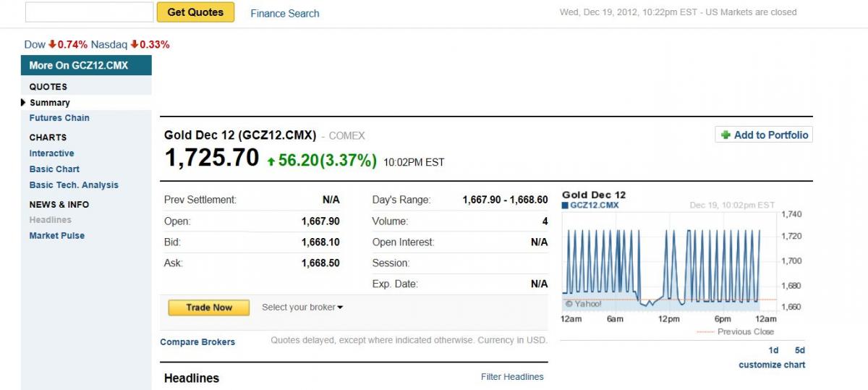Screen dimensions: 868x390
Task: Click the Open value 1,667.90
Action: [320, 221]
